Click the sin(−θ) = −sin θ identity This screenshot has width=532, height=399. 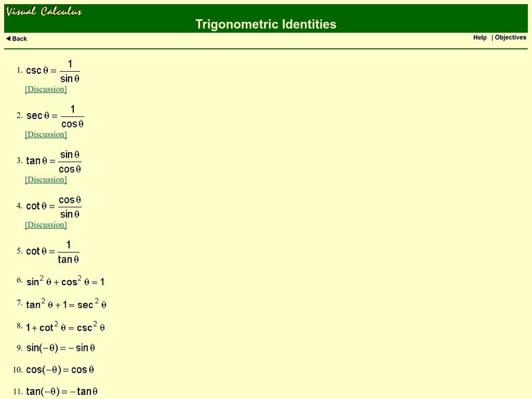pos(61,348)
